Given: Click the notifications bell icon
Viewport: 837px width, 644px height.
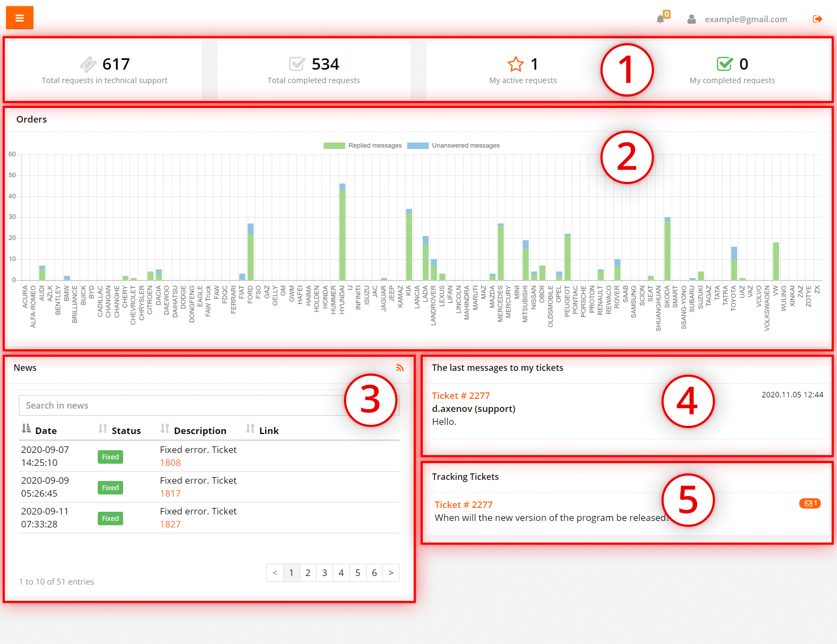Looking at the screenshot, I should click(660, 19).
